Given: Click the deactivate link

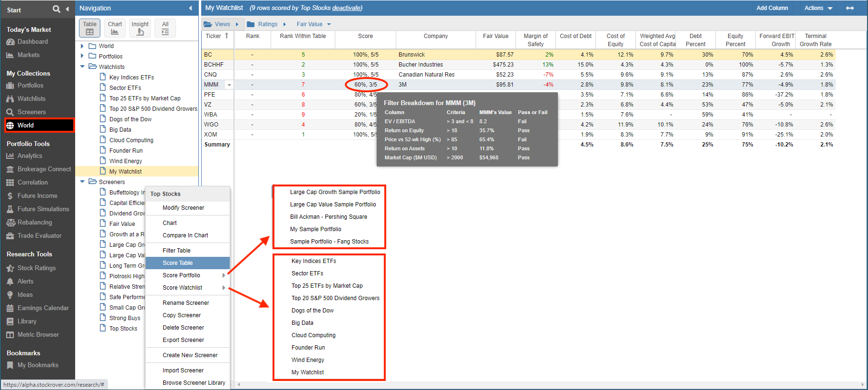Looking at the screenshot, I should tap(346, 8).
